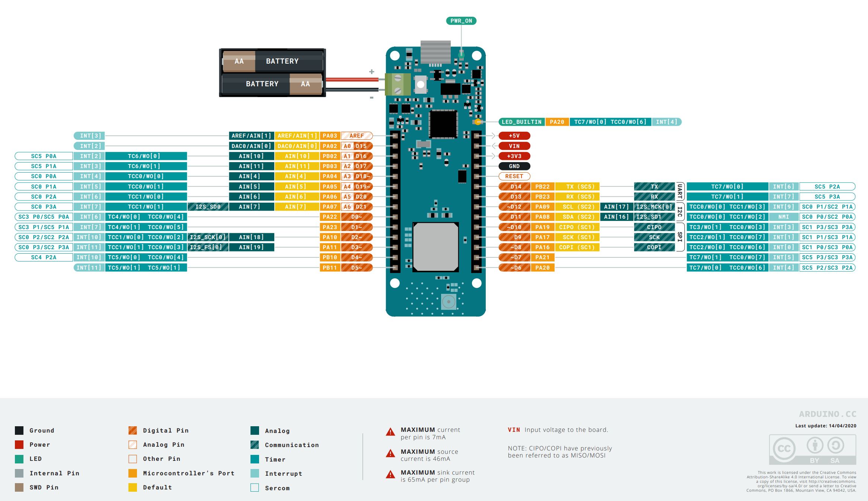This screenshot has width=868, height=501.
Task: Click the Last update: 14/04/2020 text
Action: tap(826, 426)
